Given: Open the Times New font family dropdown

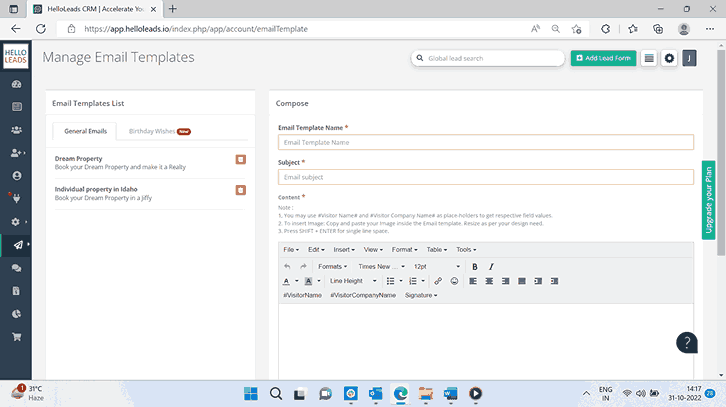Looking at the screenshot, I should click(382, 267).
